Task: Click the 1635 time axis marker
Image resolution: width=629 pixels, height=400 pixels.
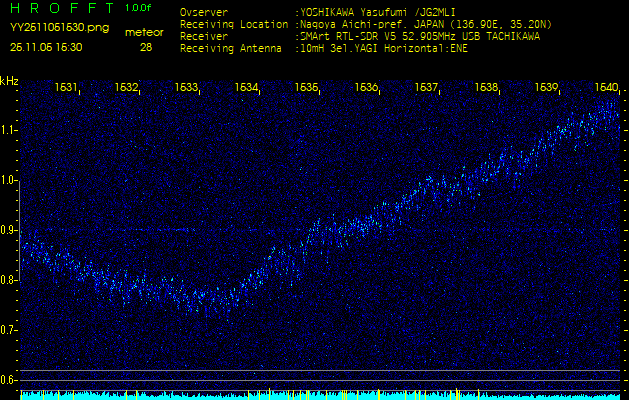Action: pos(306,87)
